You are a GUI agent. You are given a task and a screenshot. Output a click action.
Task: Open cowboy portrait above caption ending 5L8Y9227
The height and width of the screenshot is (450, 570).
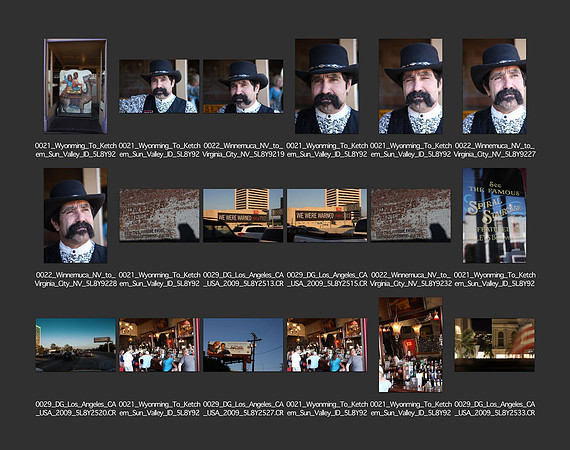click(494, 86)
